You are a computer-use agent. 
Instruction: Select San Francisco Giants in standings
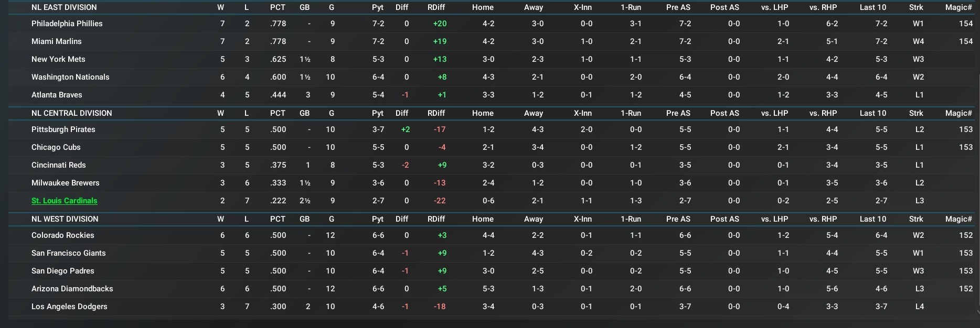[68, 253]
